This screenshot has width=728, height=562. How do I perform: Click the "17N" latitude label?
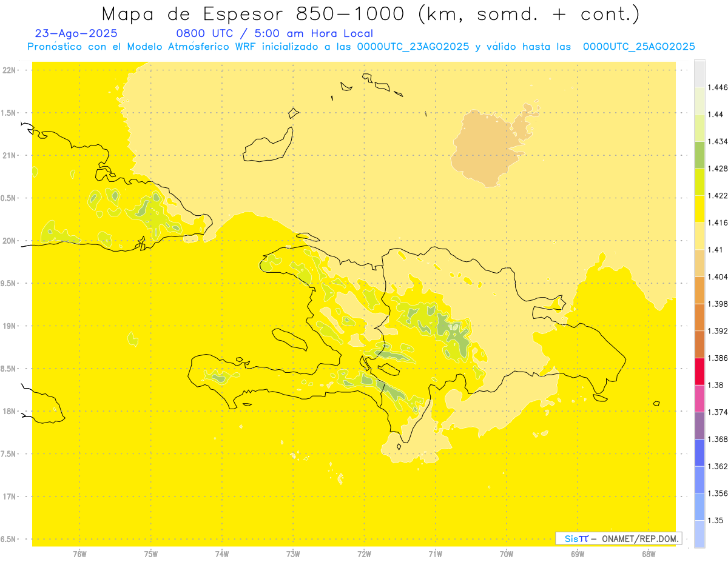pyautogui.click(x=10, y=497)
